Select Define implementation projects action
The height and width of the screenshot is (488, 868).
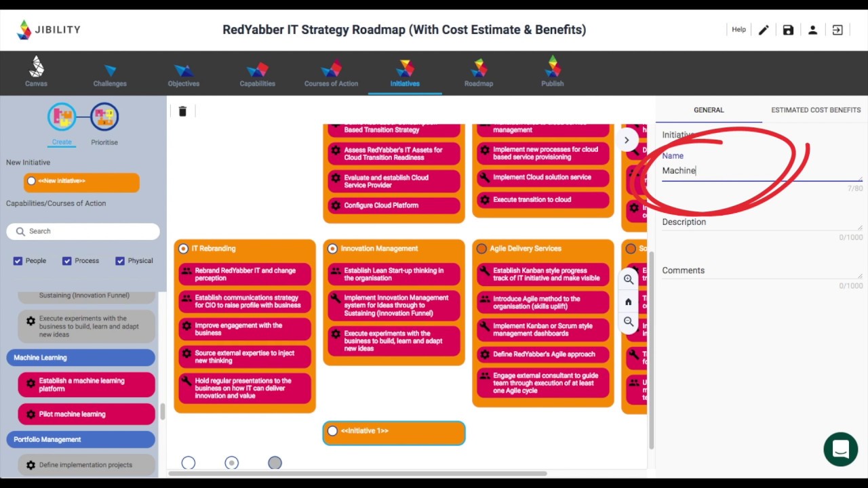tap(87, 465)
